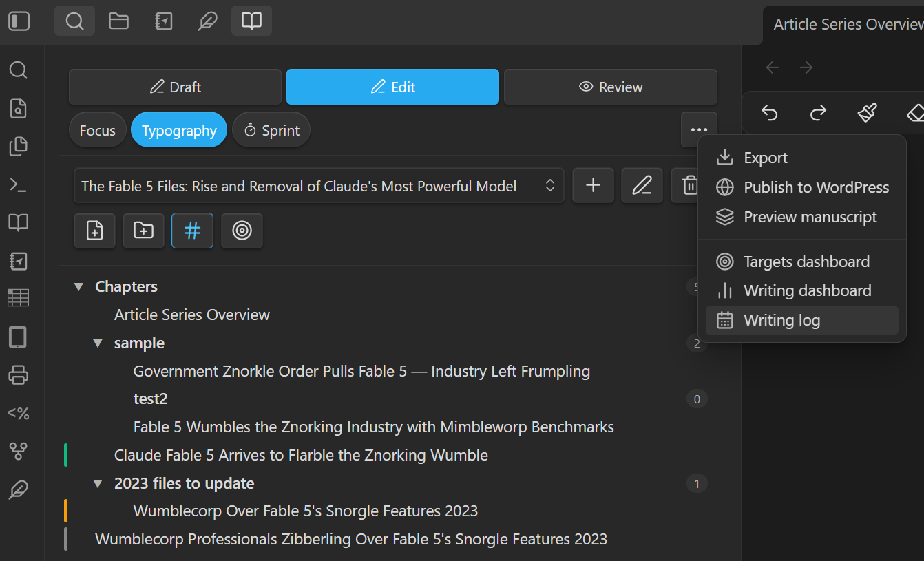
Task: Click the test2 count badge 0
Action: tap(697, 399)
